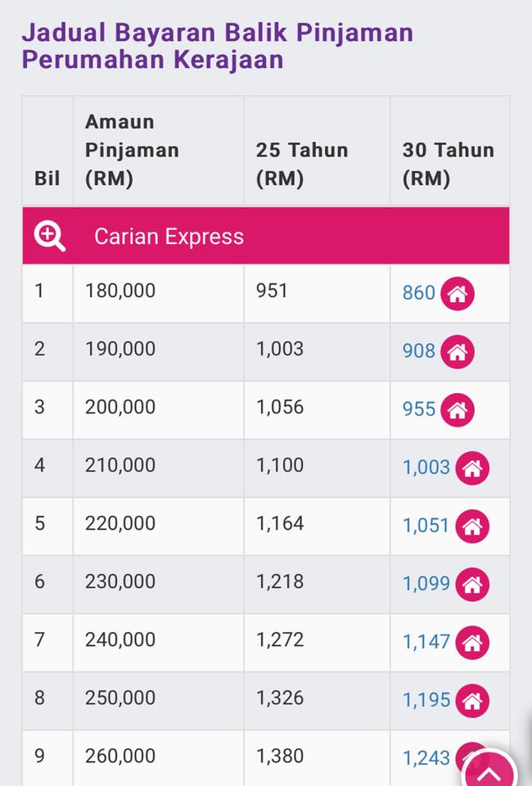Click the house icon next to 1,099
The image size is (532, 786).
(472, 584)
